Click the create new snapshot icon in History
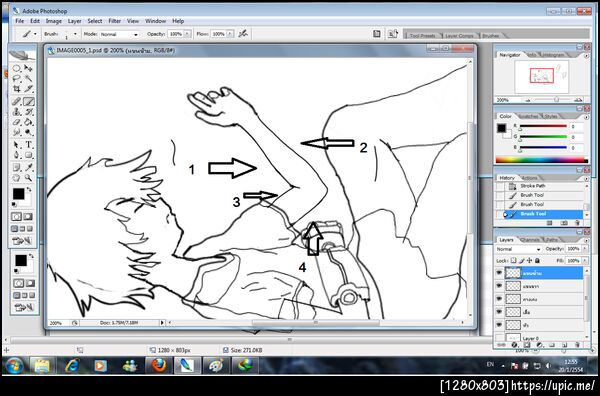 point(563,223)
